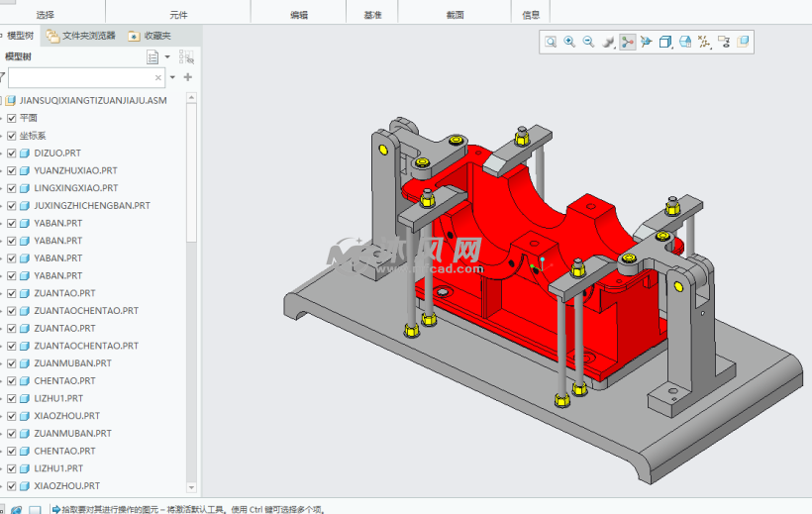Click the tree columns display icon
812x514 pixels.
(x=186, y=57)
